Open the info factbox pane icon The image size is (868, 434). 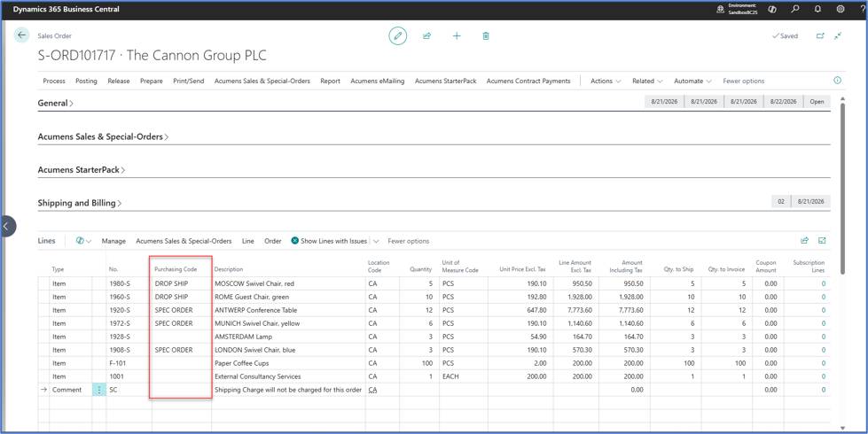pos(838,81)
